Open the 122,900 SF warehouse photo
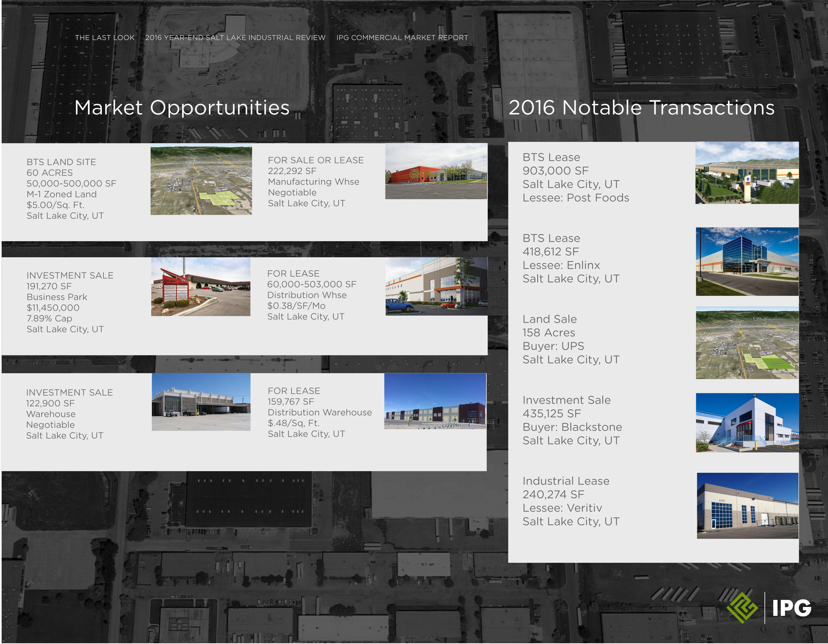 (201, 402)
